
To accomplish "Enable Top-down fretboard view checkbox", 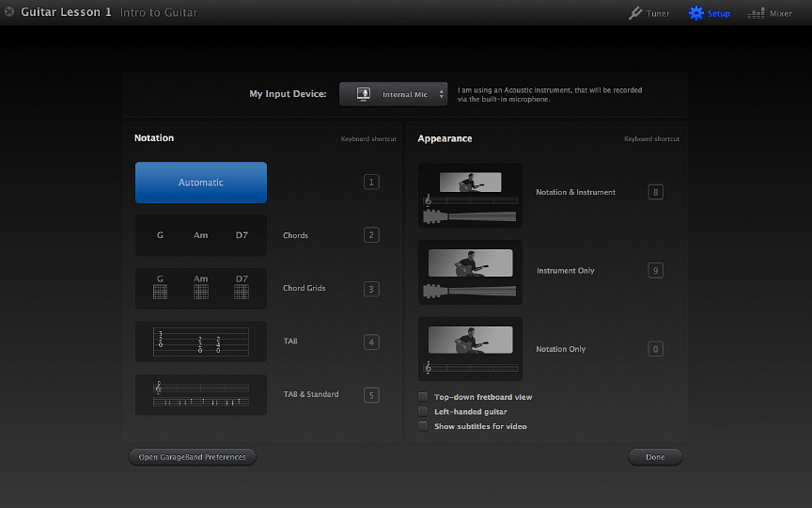I will tap(423, 397).
